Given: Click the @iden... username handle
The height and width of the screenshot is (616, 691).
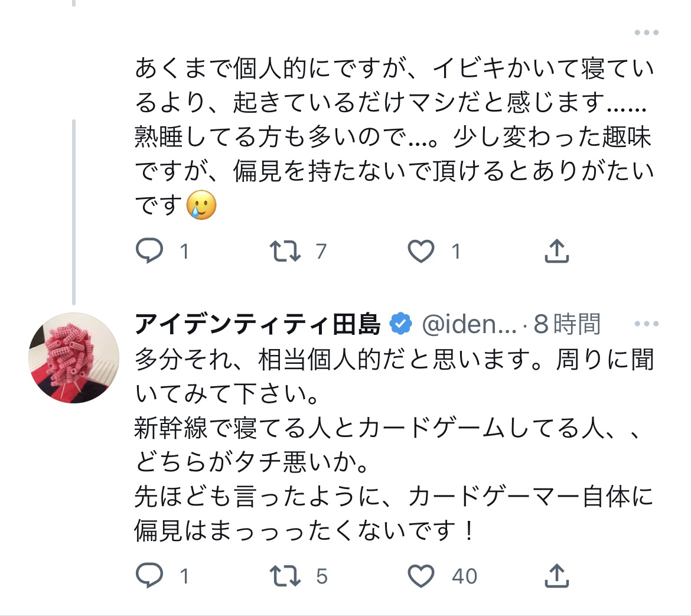Looking at the screenshot, I should click(x=469, y=324).
